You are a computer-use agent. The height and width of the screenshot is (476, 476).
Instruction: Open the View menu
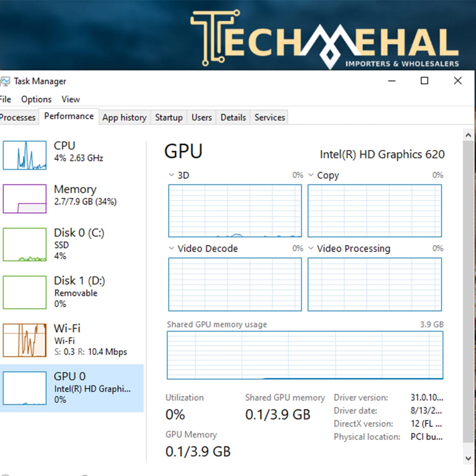click(x=71, y=99)
